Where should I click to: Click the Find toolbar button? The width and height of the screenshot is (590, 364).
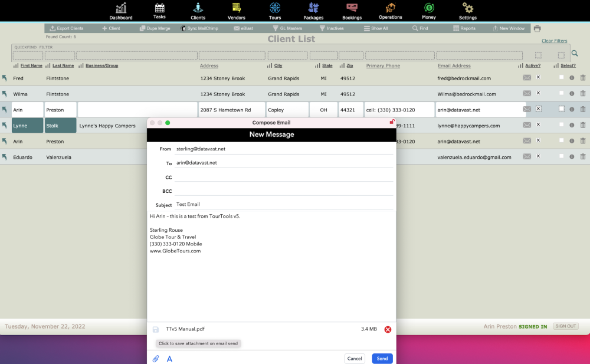(420, 28)
